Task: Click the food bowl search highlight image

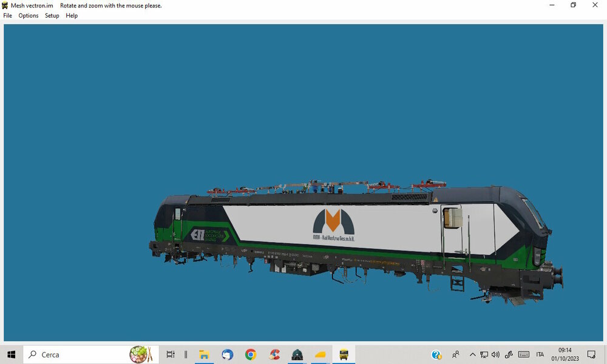Action: click(141, 354)
